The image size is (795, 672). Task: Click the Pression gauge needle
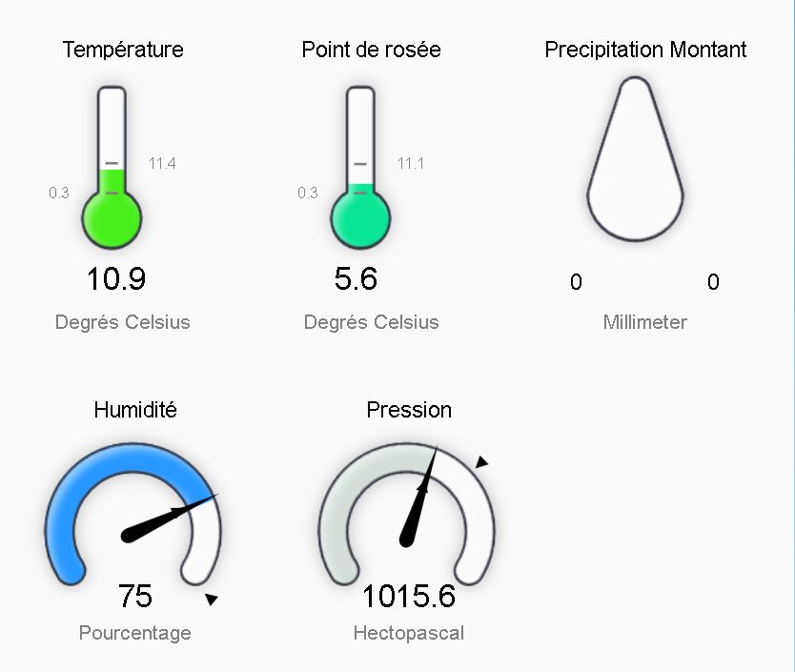pyautogui.click(x=418, y=497)
